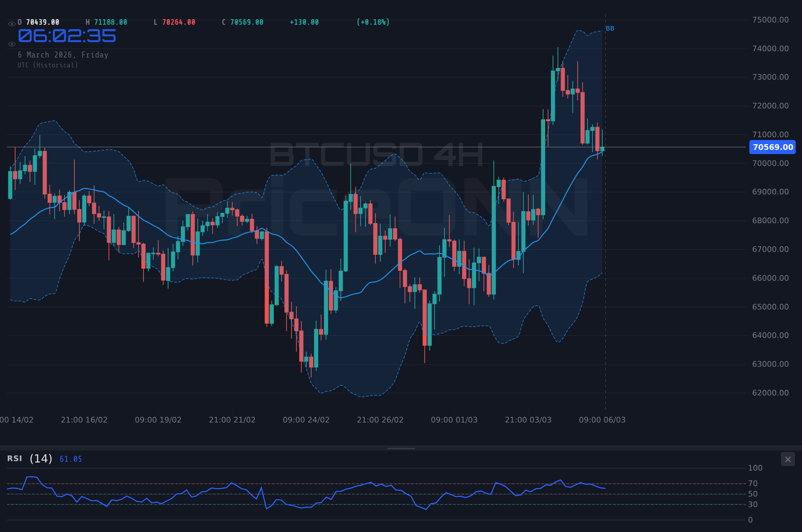Click the 21:00 16/02 time axis label
Image resolution: width=802 pixels, height=532 pixels.
point(84,420)
